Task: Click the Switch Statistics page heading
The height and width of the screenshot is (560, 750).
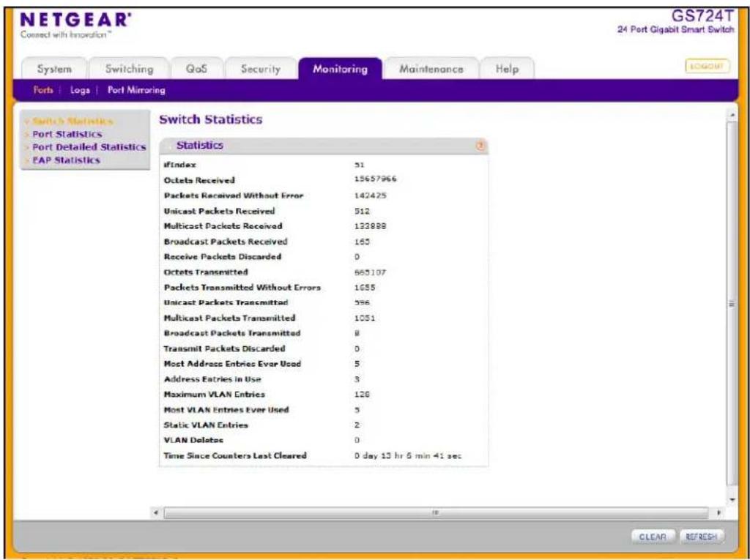Action: [211, 119]
